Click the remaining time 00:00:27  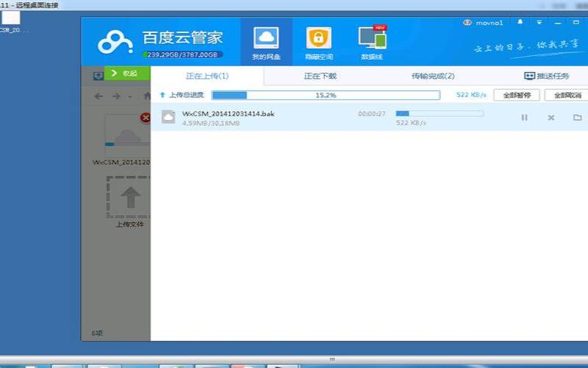coord(372,113)
